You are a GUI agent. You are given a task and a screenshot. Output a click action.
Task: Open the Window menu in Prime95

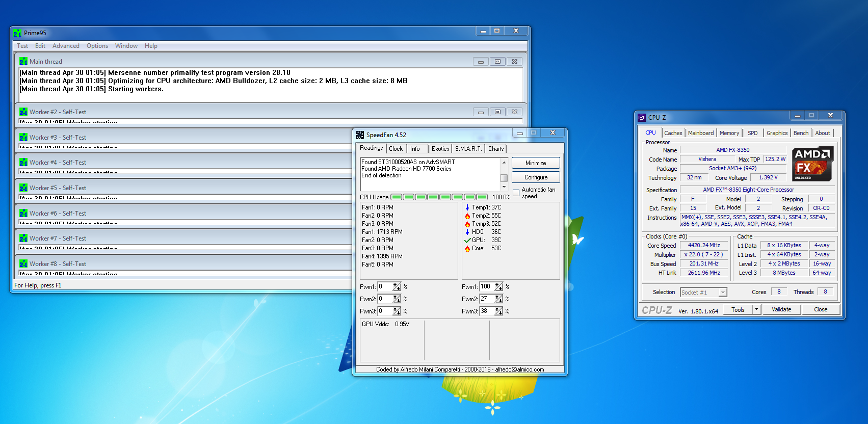(x=126, y=46)
